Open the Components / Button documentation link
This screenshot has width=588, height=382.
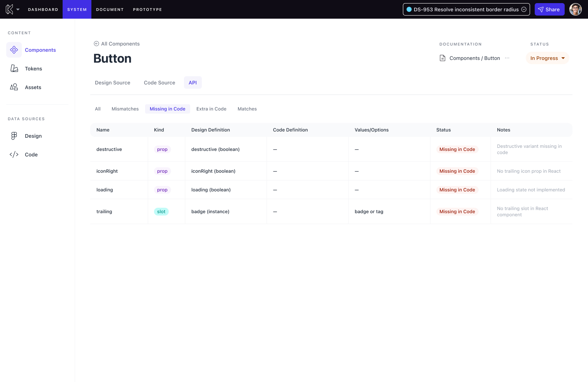[474, 58]
